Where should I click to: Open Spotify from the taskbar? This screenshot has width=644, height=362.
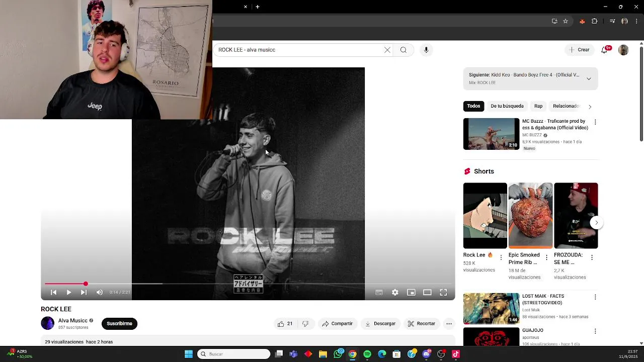pyautogui.click(x=367, y=354)
